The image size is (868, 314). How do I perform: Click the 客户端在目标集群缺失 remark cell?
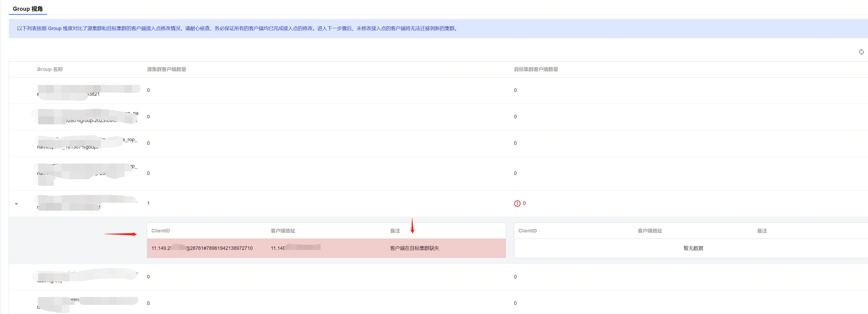point(415,248)
